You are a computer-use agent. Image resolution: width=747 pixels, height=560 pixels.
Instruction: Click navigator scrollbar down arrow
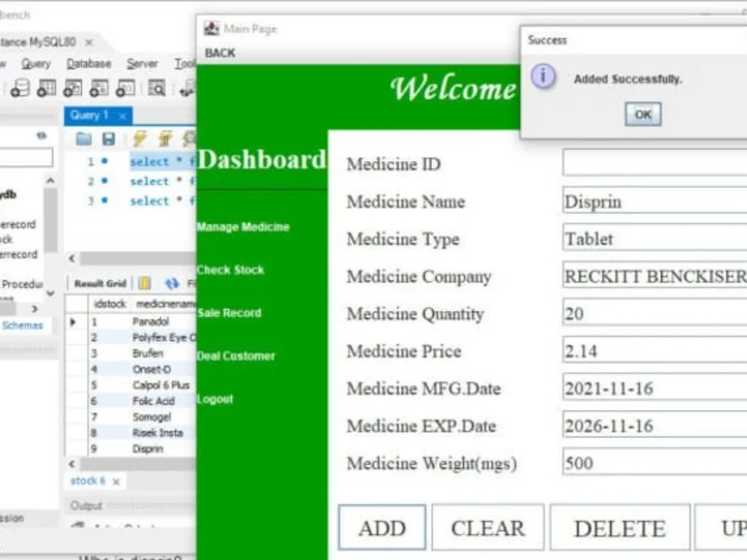(x=51, y=293)
